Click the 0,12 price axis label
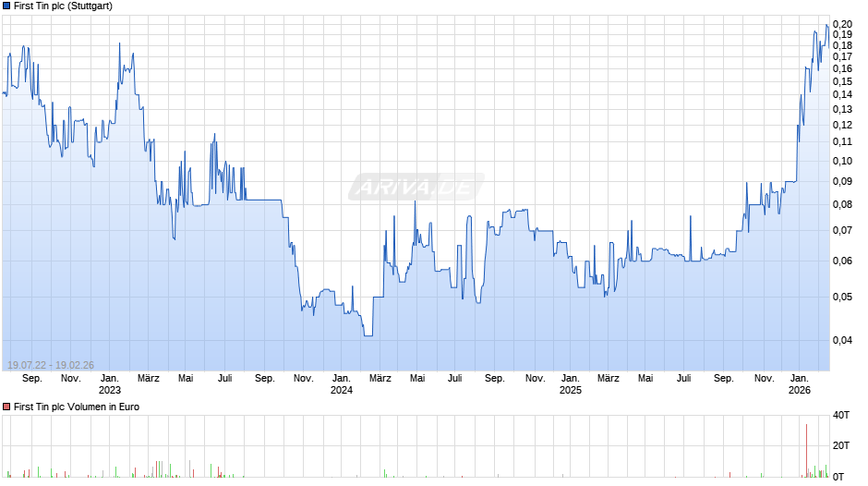This screenshot has width=868, height=486. (842, 125)
